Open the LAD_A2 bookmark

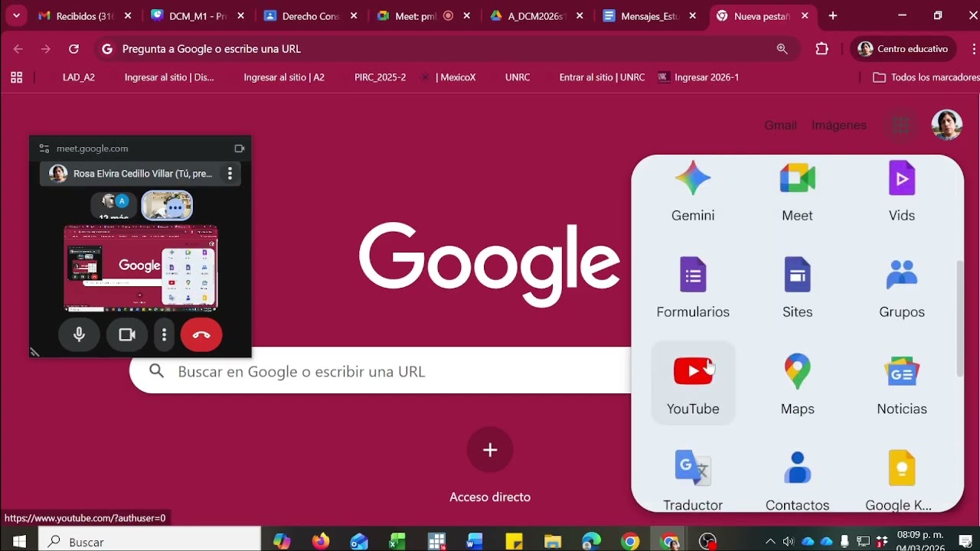pyautogui.click(x=79, y=77)
